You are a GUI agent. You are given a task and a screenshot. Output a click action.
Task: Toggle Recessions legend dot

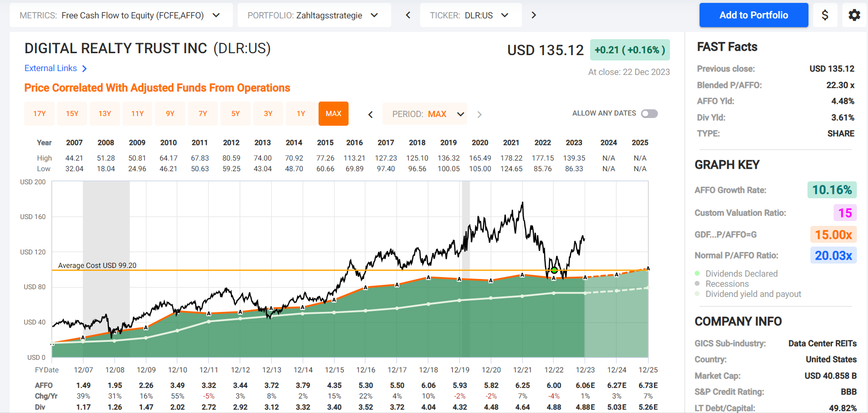[697, 284]
